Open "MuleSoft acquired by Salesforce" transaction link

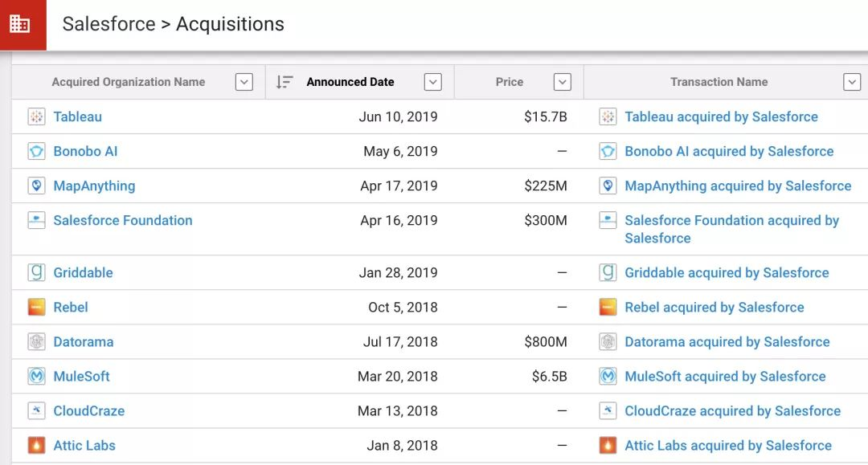coord(725,376)
